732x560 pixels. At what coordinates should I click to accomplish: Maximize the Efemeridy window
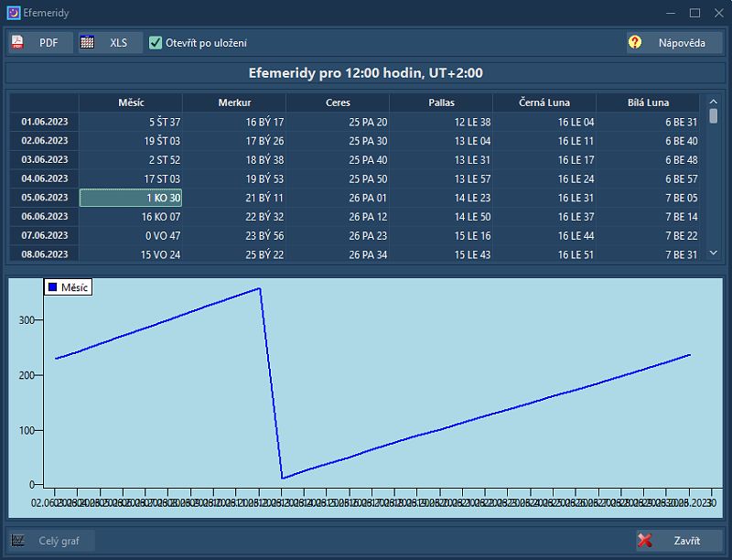[694, 13]
